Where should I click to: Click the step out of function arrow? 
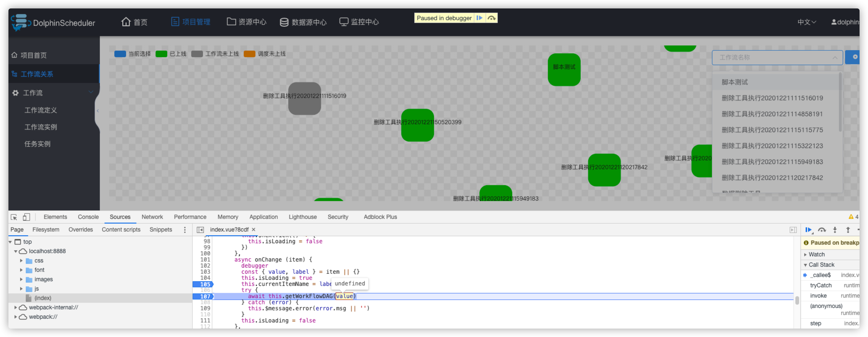click(848, 230)
